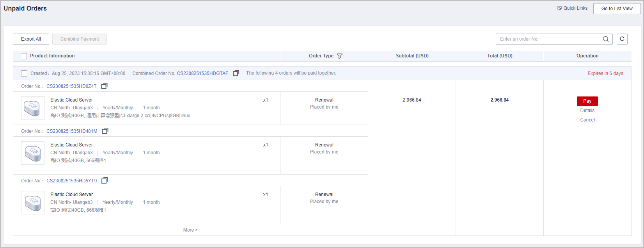Screen dimensions: 644x248
Task: Cancel the combined order
Action: (587, 120)
